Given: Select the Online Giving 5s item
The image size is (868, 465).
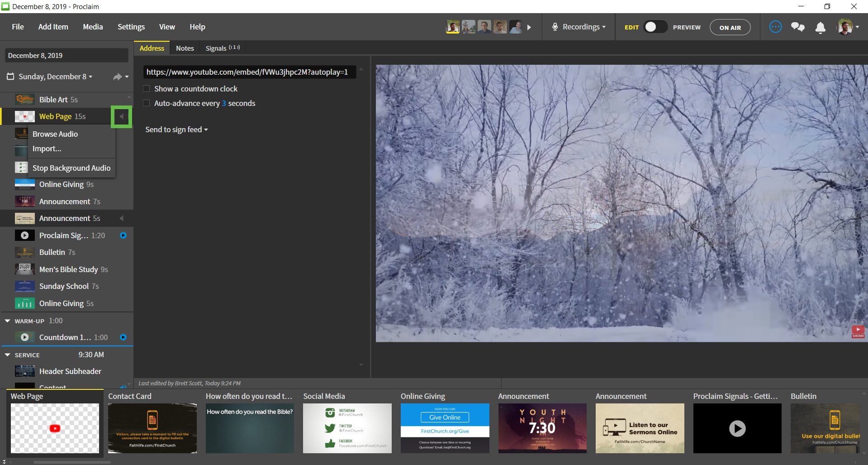Looking at the screenshot, I should 66,303.
